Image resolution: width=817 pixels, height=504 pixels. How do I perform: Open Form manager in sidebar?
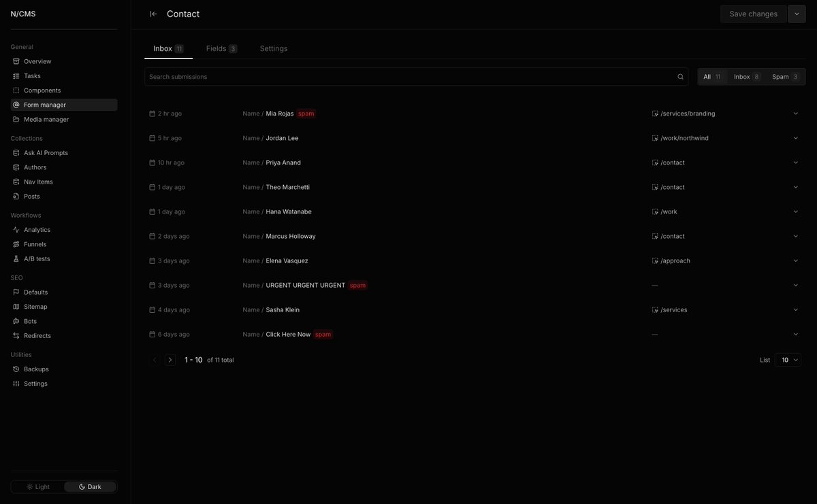click(64, 105)
